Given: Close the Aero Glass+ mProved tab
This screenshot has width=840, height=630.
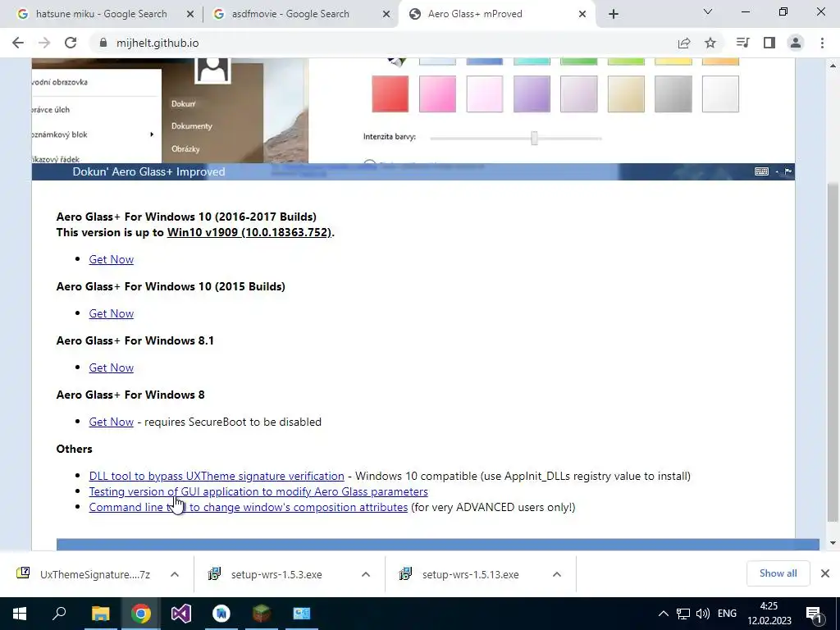Looking at the screenshot, I should coord(582,14).
